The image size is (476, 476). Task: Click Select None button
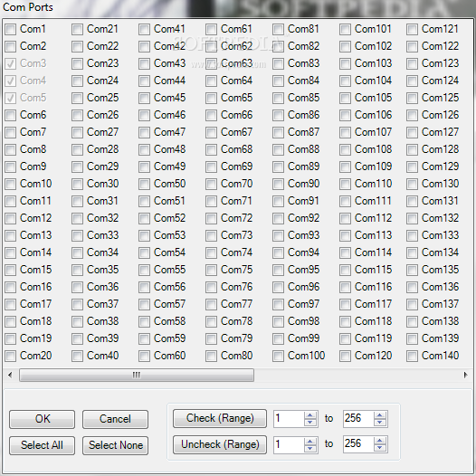tap(115, 445)
